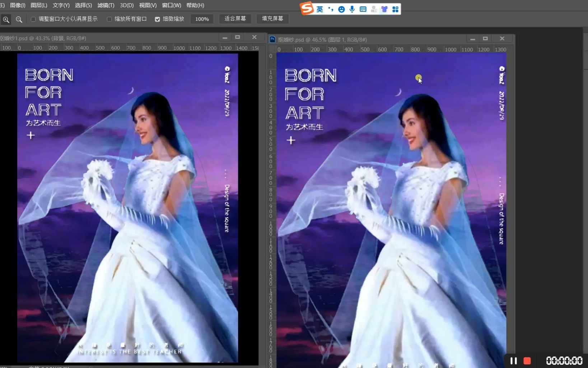Screen dimensions: 588x368
Task: Click the 100% zoom button
Action: [x=202, y=19]
